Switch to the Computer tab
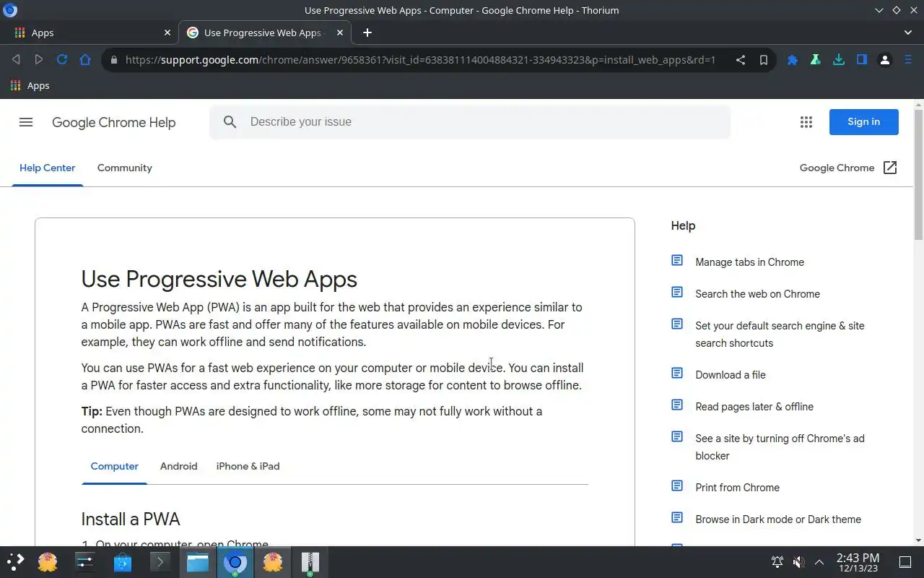 click(114, 466)
